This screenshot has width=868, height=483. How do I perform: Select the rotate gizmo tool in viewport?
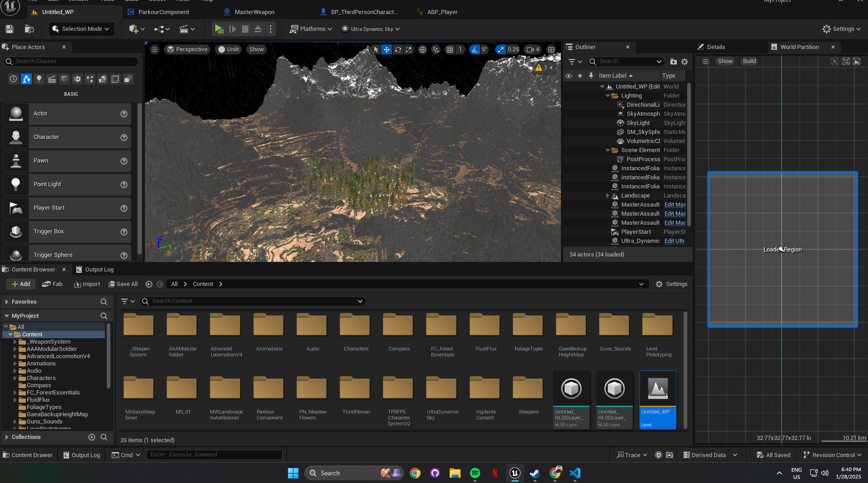(x=398, y=49)
